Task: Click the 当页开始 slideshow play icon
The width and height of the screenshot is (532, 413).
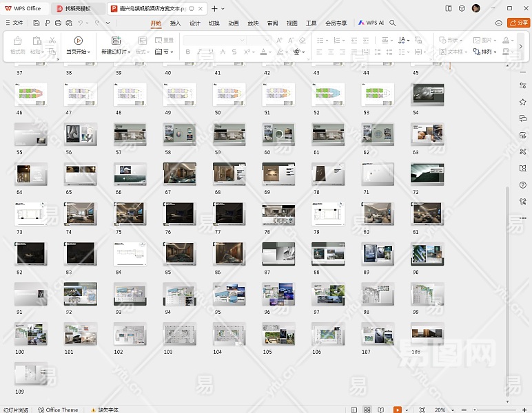Action: pyautogui.click(x=78, y=41)
